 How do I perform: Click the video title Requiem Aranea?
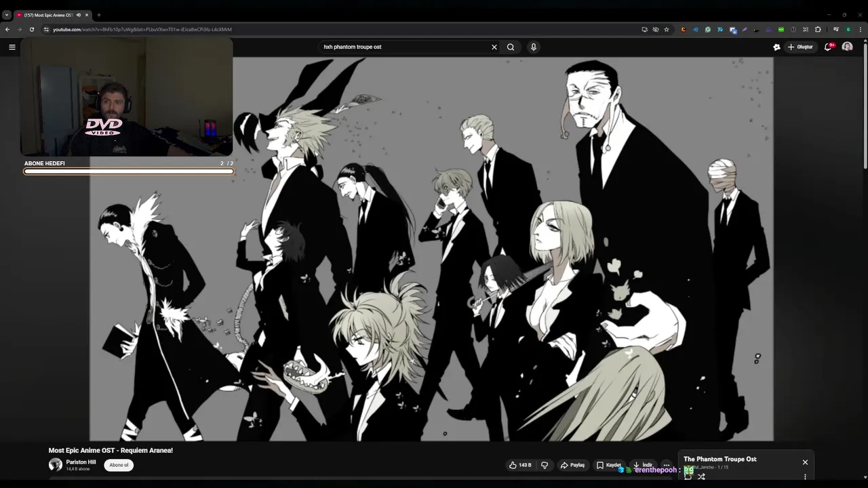(111, 450)
